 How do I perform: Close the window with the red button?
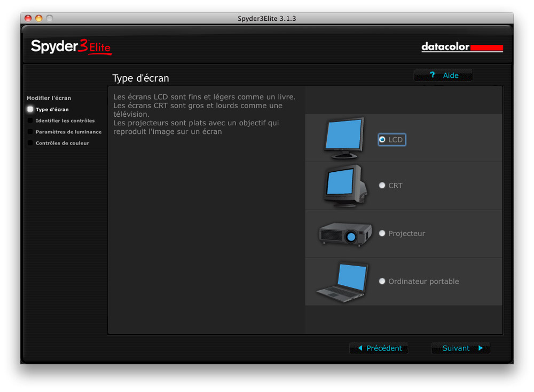(28, 18)
